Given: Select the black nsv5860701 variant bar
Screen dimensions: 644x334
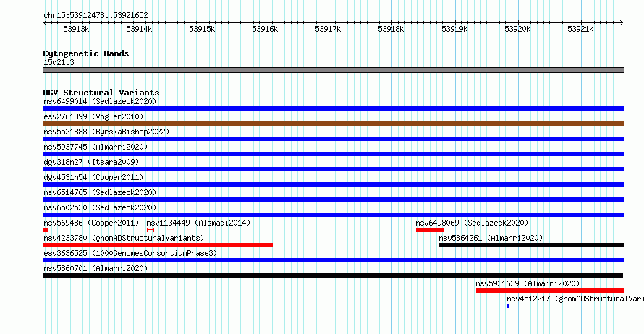Looking at the screenshot, I should pos(333,275).
